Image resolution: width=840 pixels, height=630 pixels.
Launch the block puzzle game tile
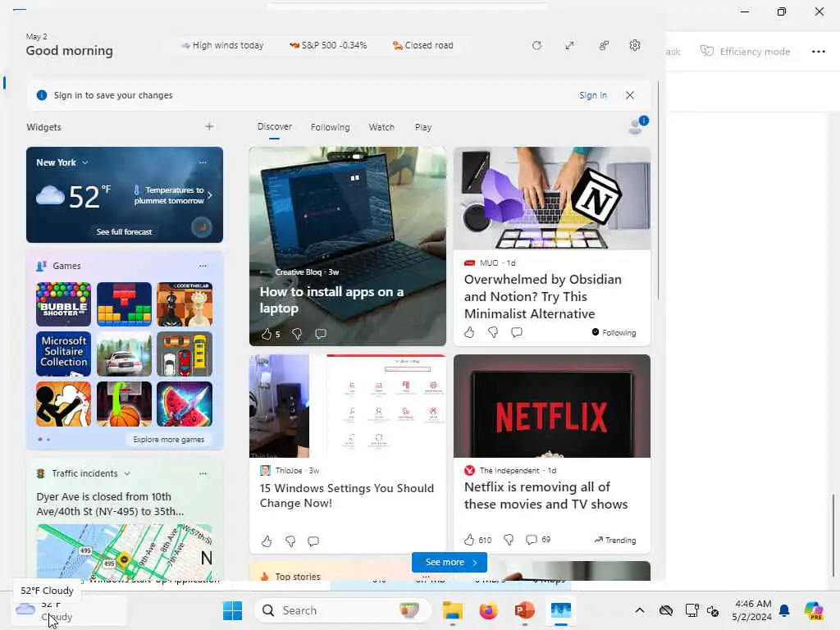125,304
